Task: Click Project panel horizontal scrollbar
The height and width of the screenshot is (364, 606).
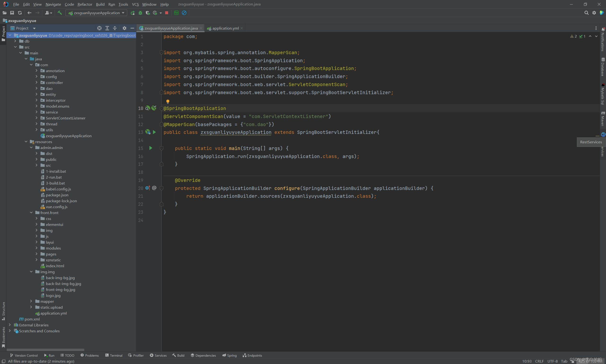Action: [45, 350]
